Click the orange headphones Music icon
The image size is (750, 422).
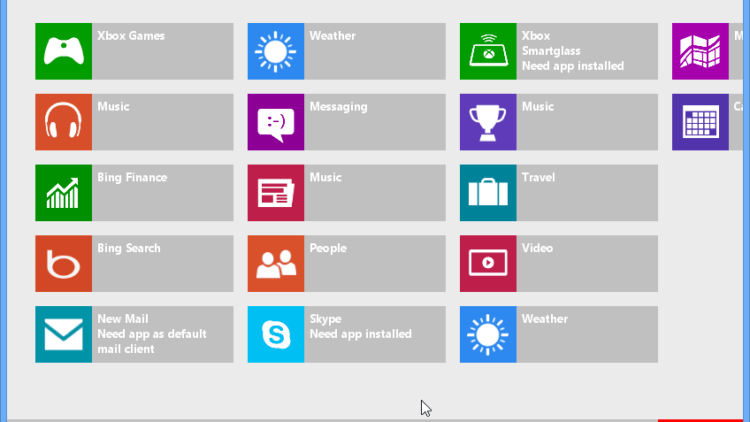coord(63,122)
